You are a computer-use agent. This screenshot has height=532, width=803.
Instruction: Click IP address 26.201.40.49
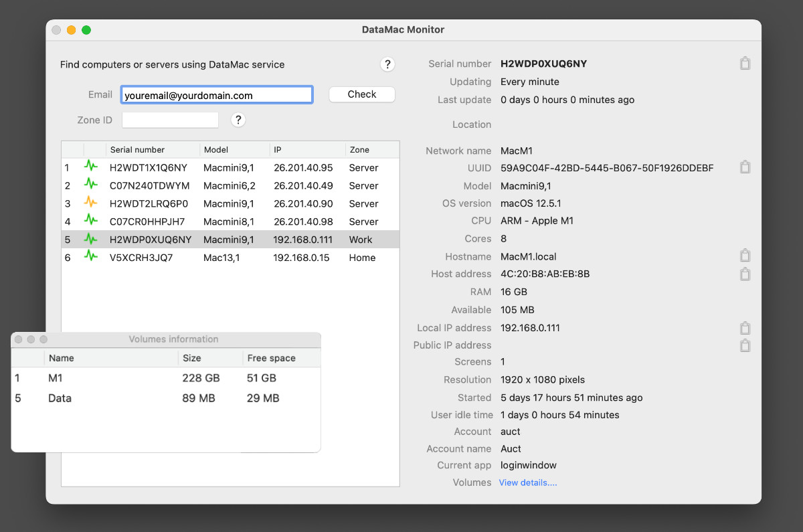[x=303, y=186]
